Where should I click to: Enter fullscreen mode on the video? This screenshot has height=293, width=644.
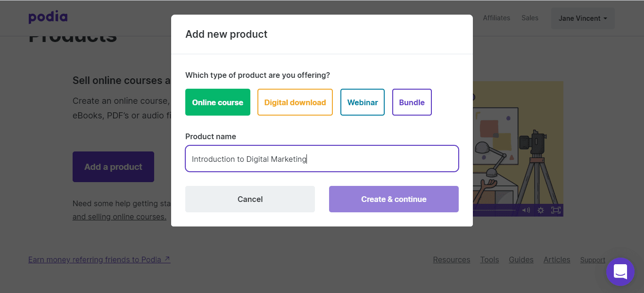coord(556,210)
